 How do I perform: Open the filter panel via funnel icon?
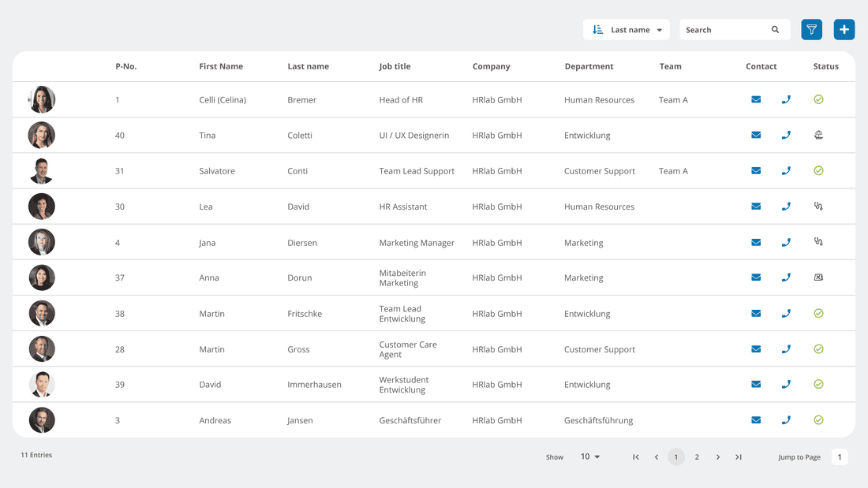[811, 29]
